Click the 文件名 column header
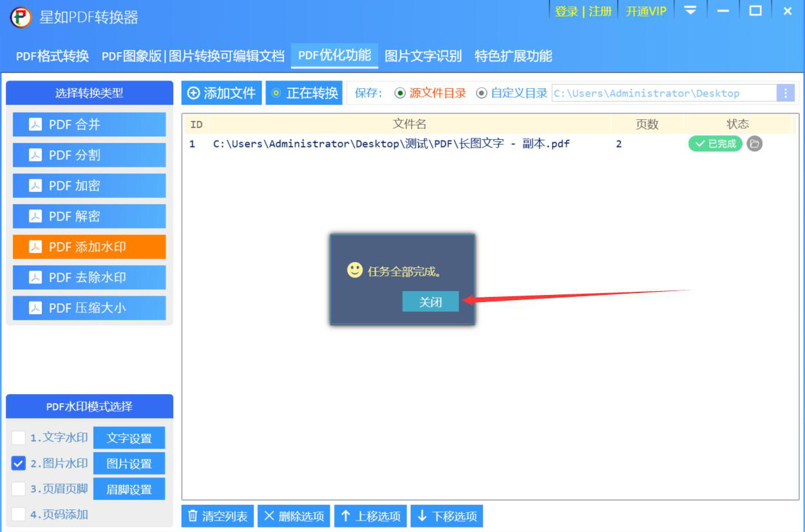 (410, 124)
